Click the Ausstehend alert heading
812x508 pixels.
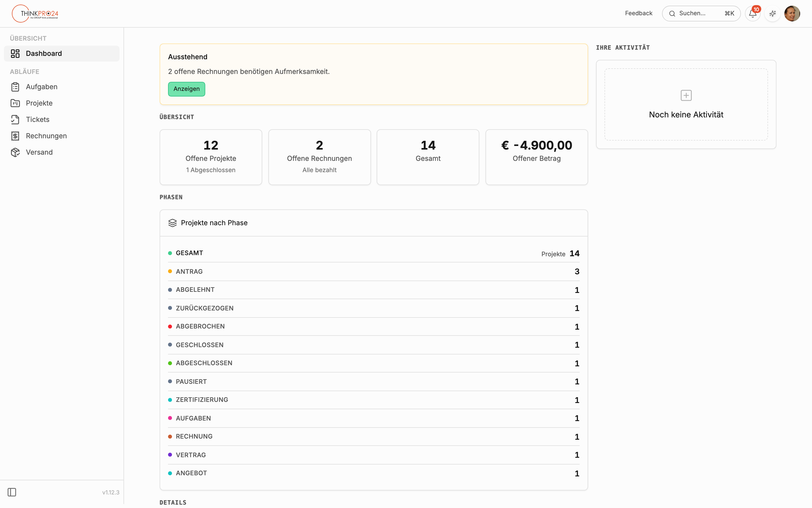click(187, 57)
